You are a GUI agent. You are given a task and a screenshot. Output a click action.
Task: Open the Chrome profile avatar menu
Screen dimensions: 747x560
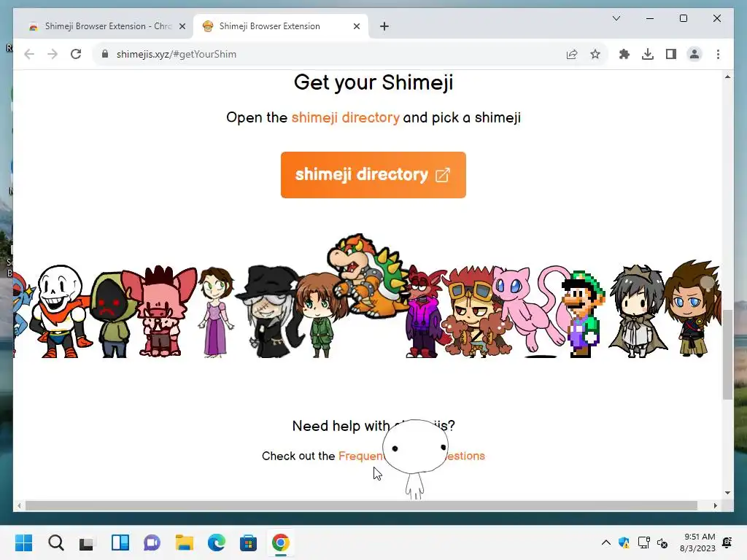(x=694, y=54)
